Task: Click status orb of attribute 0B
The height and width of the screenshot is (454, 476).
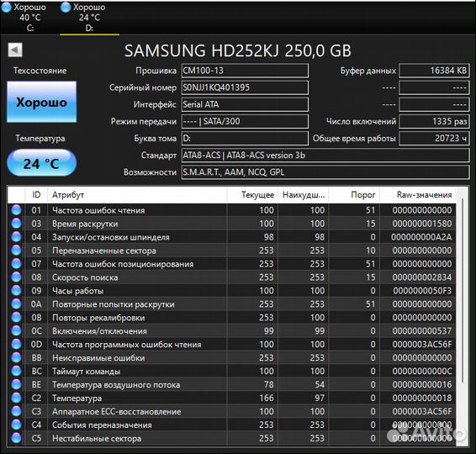Action: coord(16,318)
